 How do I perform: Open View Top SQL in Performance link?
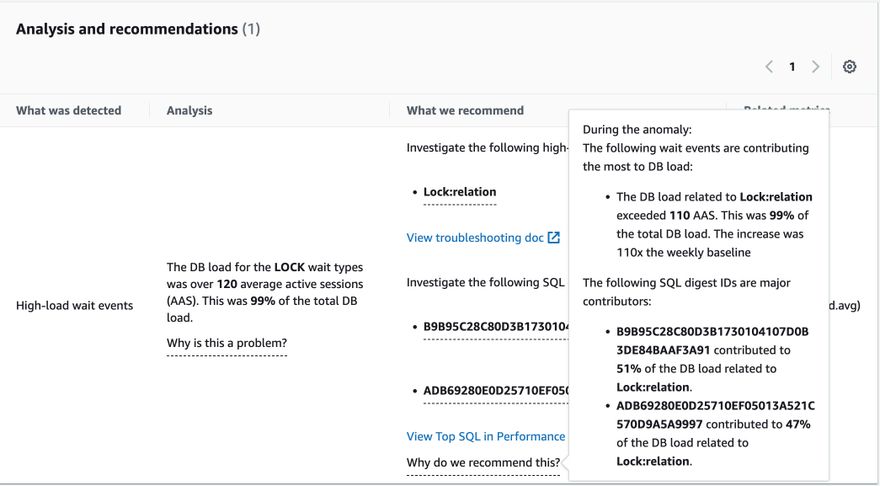tap(486, 437)
